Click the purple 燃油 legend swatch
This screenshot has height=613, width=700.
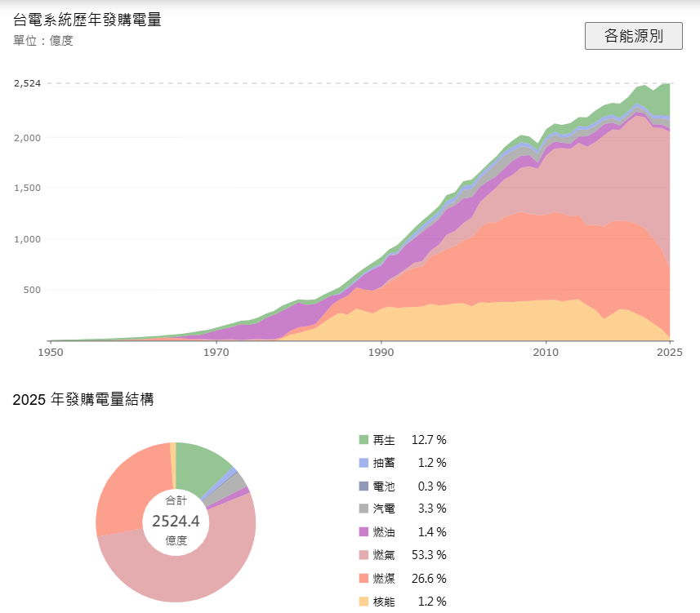point(363,532)
